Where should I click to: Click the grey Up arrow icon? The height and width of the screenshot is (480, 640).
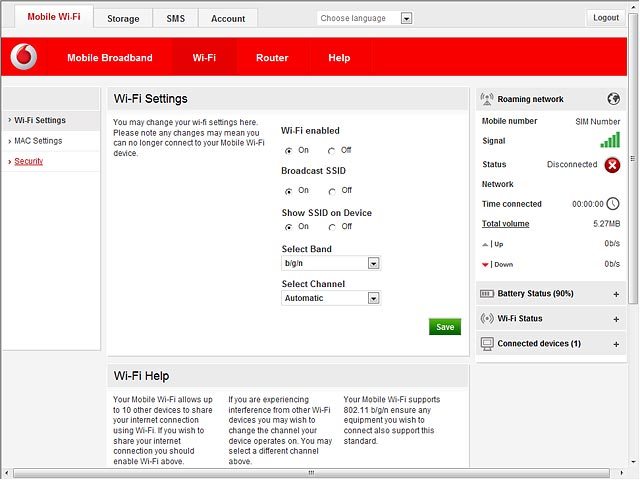pos(485,244)
